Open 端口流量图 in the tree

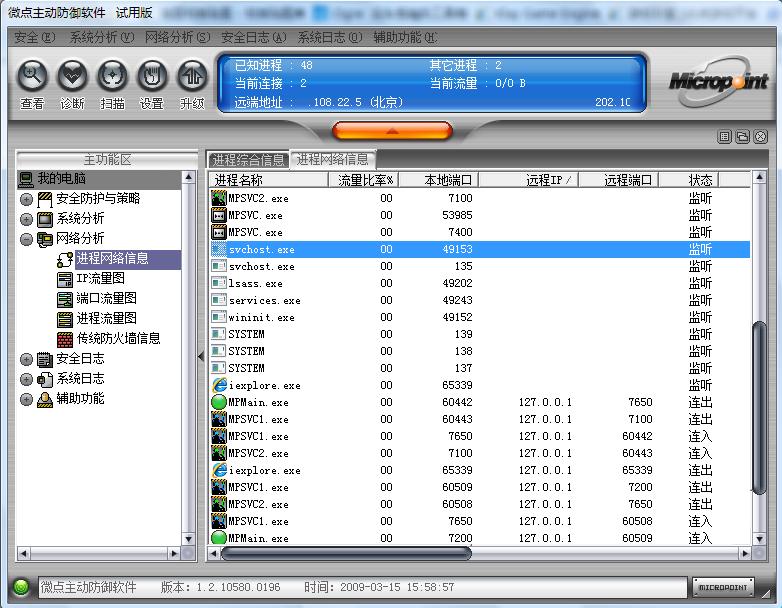[106, 298]
